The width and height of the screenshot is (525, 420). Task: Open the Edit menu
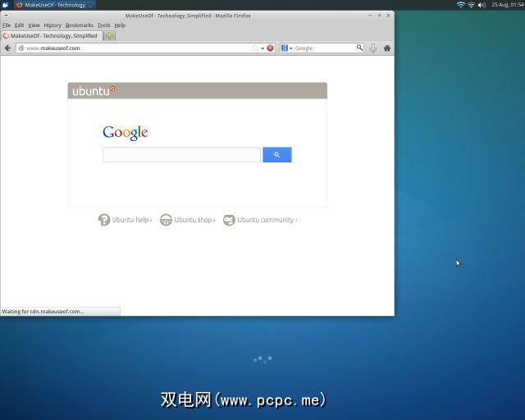click(x=19, y=25)
